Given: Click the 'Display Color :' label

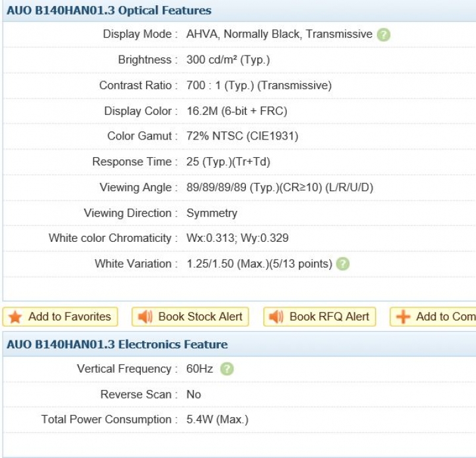Looking at the screenshot, I should click(141, 111).
